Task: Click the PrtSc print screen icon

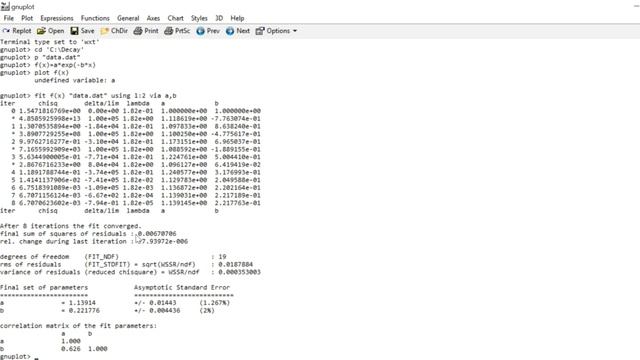Action: (x=169, y=31)
